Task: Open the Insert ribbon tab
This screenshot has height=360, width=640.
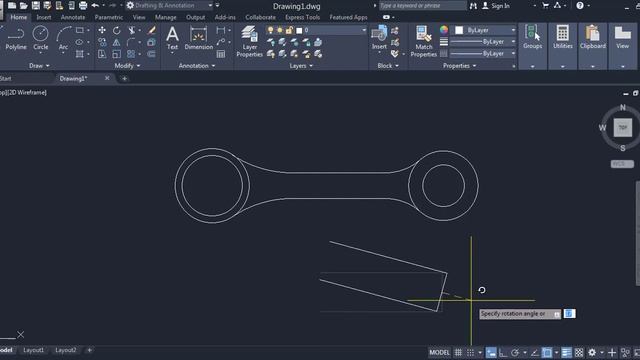Action: tap(44, 18)
